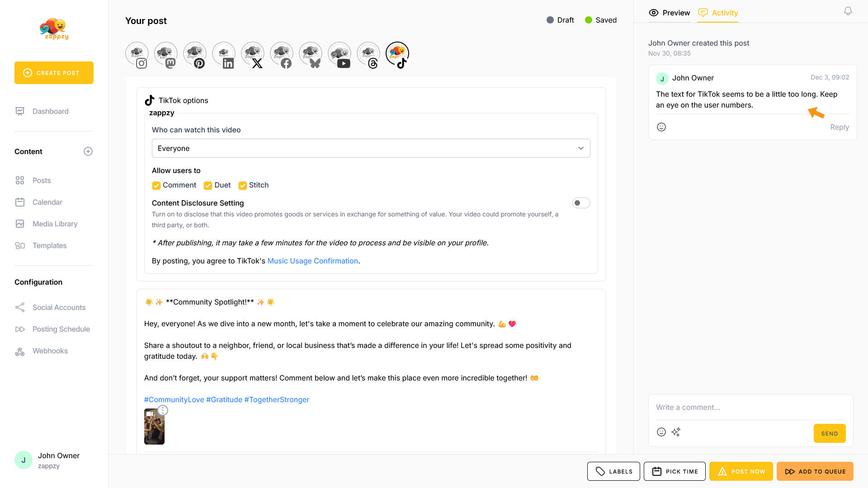Click the plus icon next to Content
Viewport: 868px width, 488px height.
coord(88,151)
